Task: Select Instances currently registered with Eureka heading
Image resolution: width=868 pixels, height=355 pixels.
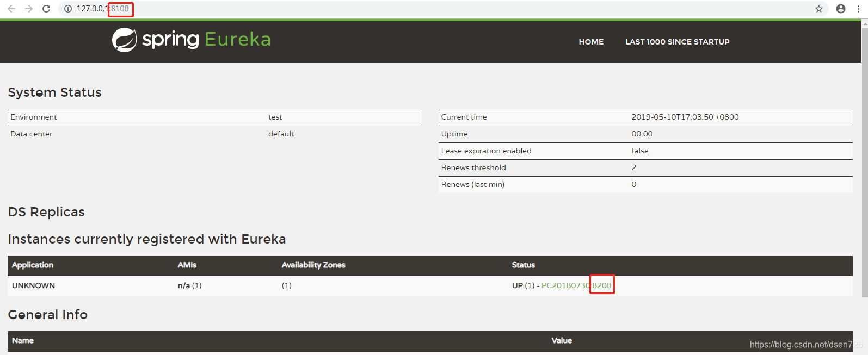Action: point(147,239)
